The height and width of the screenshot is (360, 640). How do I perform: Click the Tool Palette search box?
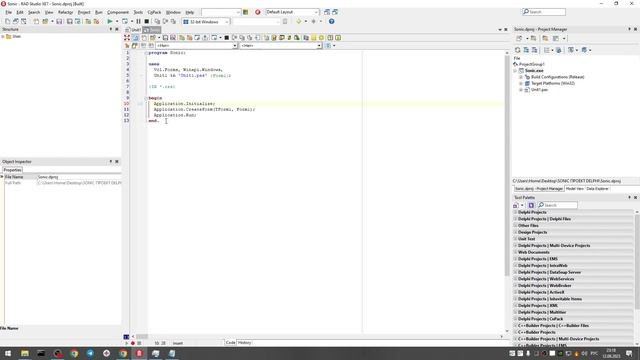coord(557,205)
